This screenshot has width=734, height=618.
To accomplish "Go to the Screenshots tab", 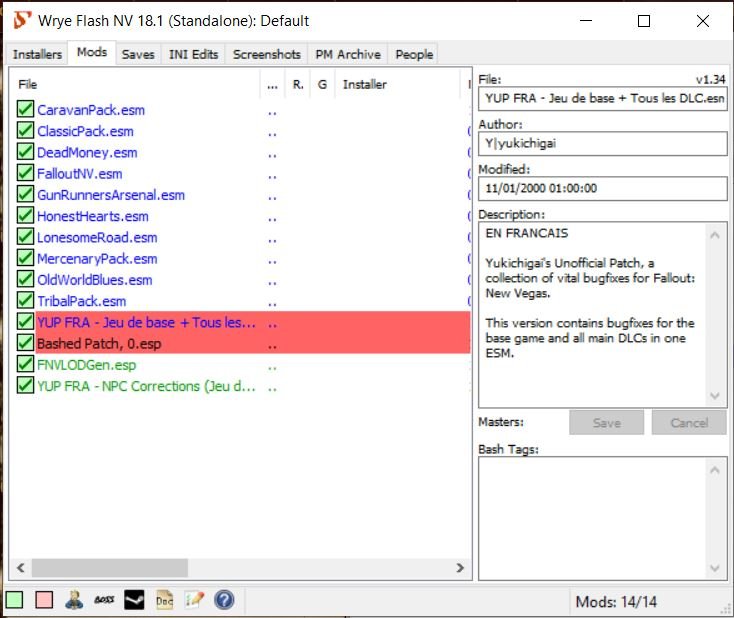I will pos(266,54).
